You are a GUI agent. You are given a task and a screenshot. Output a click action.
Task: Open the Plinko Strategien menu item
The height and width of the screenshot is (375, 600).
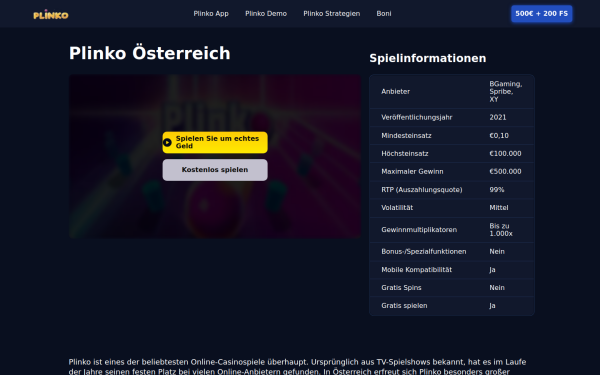point(332,14)
